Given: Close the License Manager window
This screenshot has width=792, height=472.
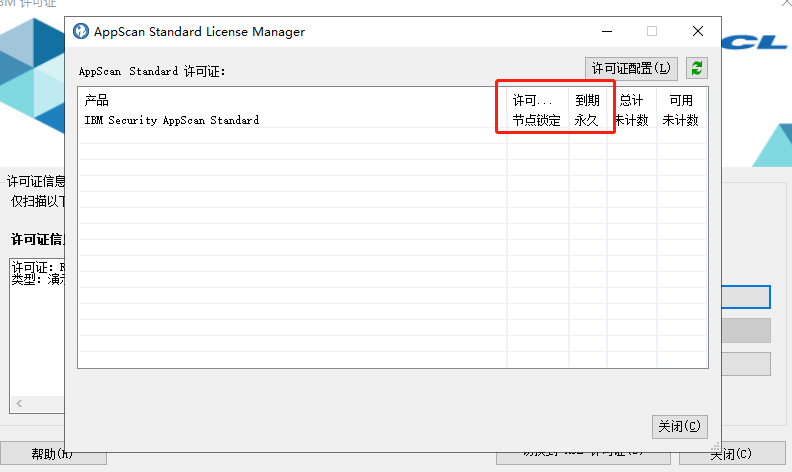Looking at the screenshot, I should coord(698,31).
